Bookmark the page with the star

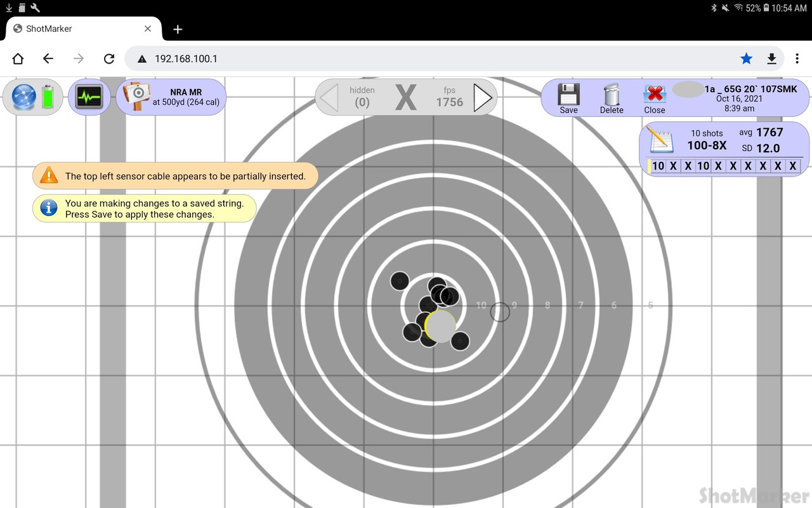pos(746,58)
